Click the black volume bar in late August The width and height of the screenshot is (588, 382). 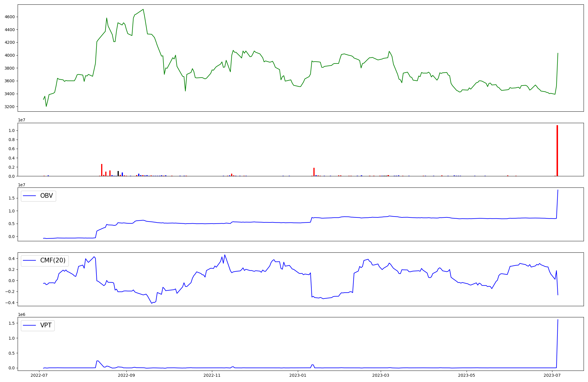pyautogui.click(x=118, y=174)
